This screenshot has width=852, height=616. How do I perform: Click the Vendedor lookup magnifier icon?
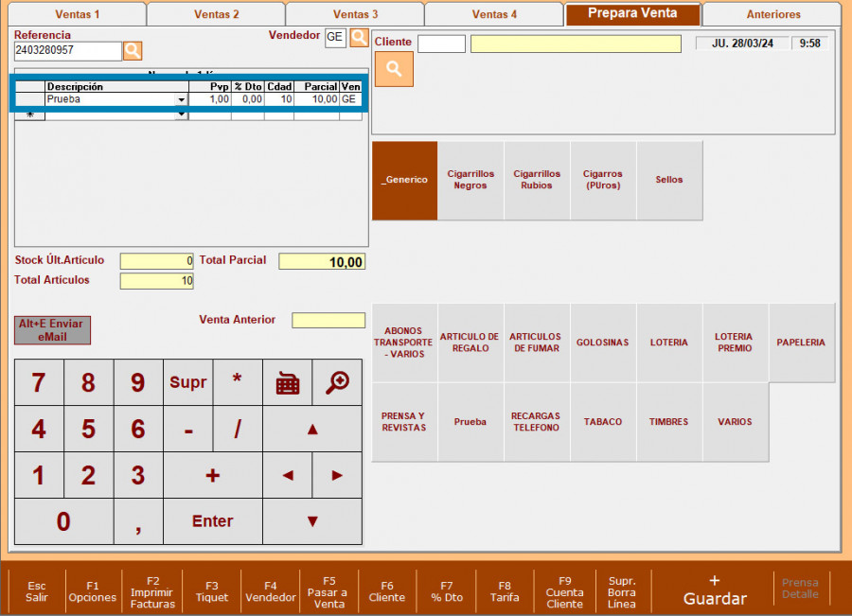click(x=359, y=37)
